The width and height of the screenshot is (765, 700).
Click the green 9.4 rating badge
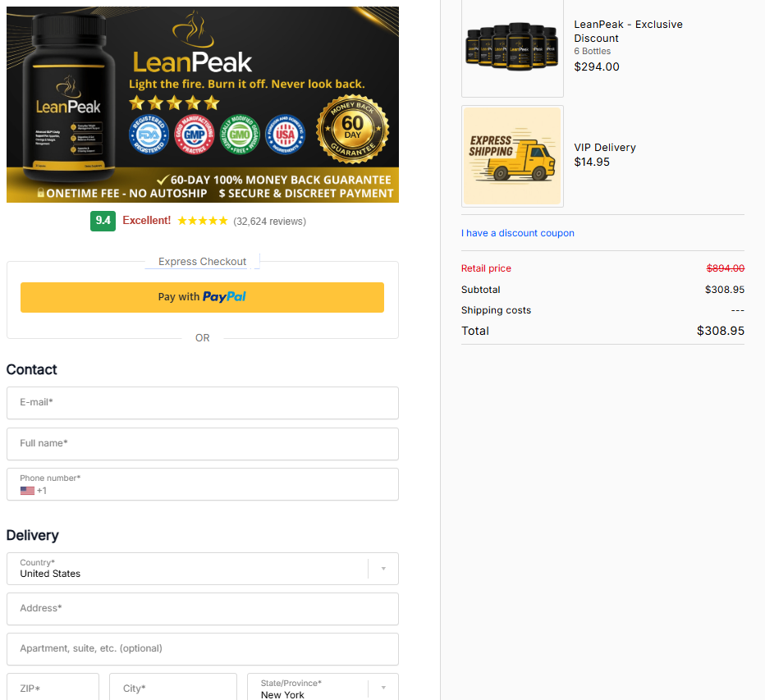pos(103,221)
